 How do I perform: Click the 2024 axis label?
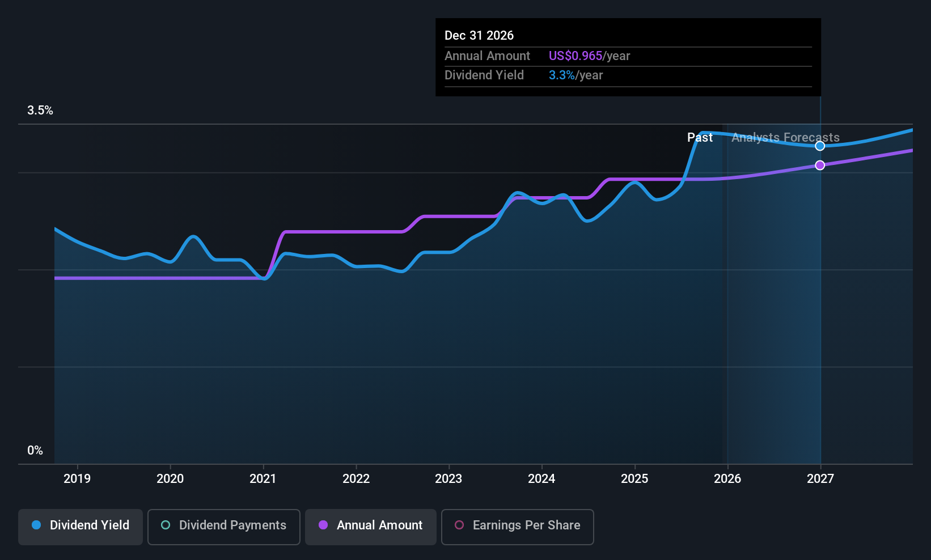coord(541,478)
